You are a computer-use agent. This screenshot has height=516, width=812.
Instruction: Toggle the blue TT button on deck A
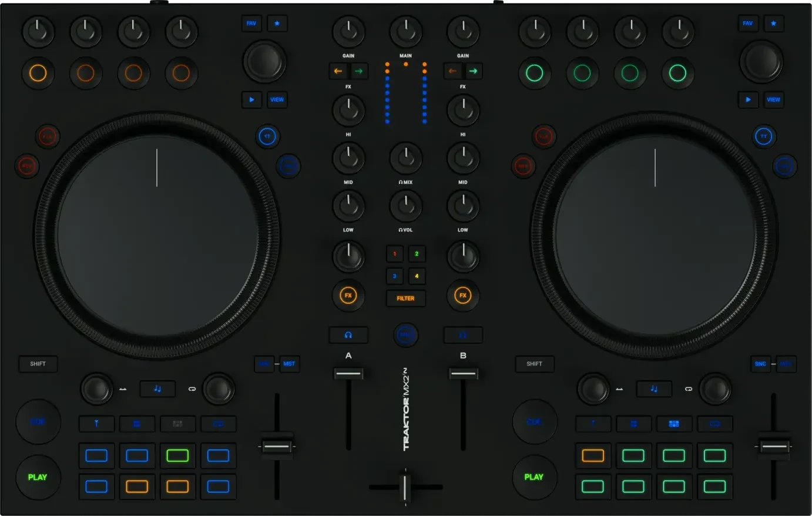point(267,137)
